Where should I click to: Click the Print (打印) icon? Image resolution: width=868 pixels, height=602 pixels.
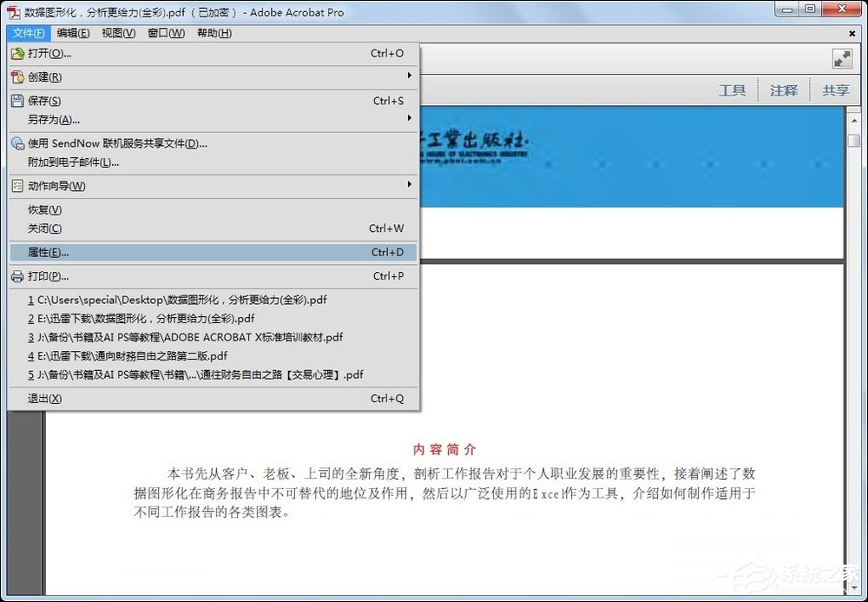point(17,275)
